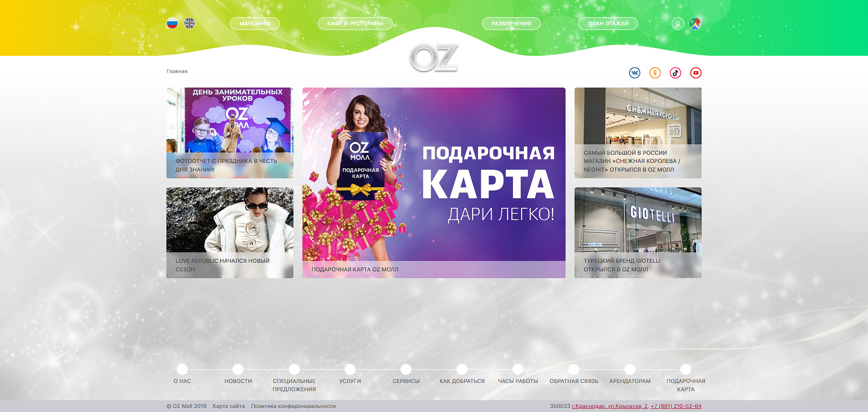Switch site to Russian language flag
868x412 pixels.
click(172, 23)
